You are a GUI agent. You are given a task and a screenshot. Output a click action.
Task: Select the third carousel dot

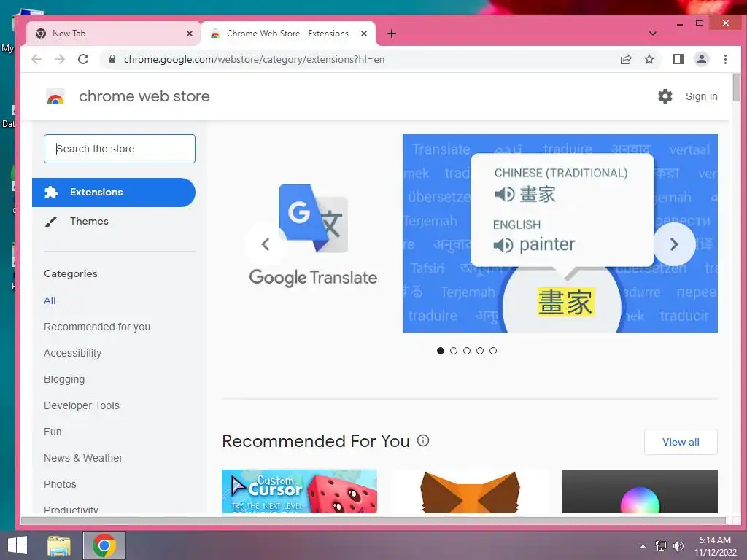467,351
